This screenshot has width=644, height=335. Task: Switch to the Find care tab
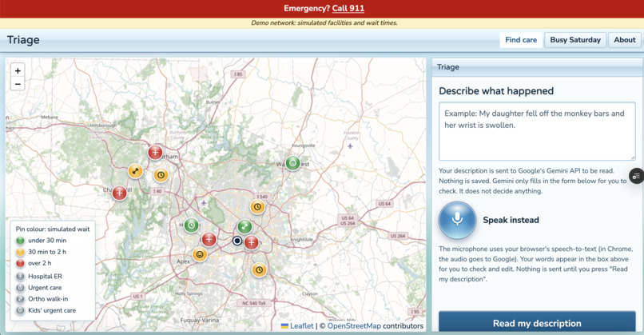coord(521,40)
